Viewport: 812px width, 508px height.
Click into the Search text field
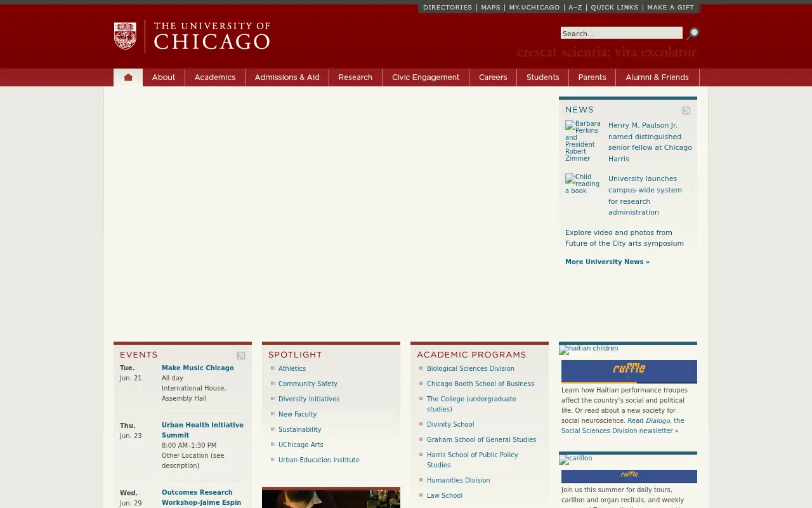pyautogui.click(x=622, y=33)
